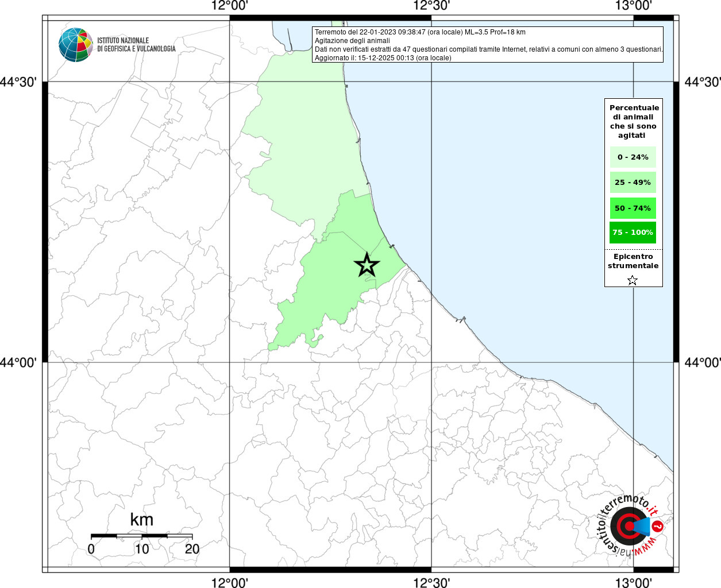Click the pale green northern municipality area
Screen dimensions: 721x588
pos(304,144)
